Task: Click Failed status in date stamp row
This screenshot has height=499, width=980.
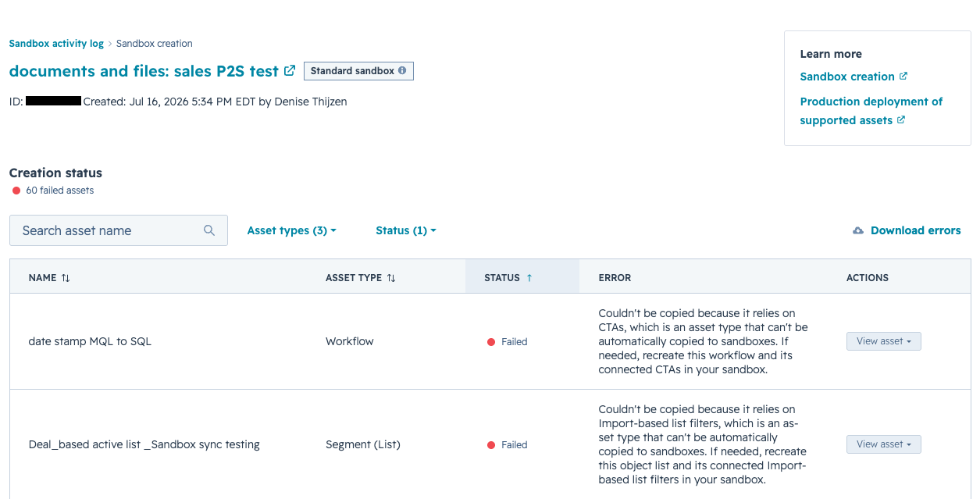Action: tap(508, 342)
